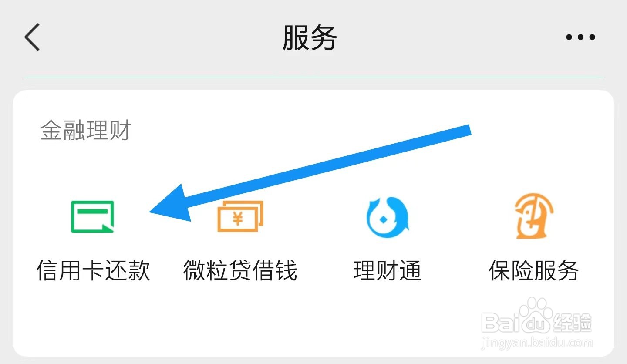This screenshot has width=627, height=364.
Task: Select the orange penguin 保险服务 icon
Action: (533, 216)
